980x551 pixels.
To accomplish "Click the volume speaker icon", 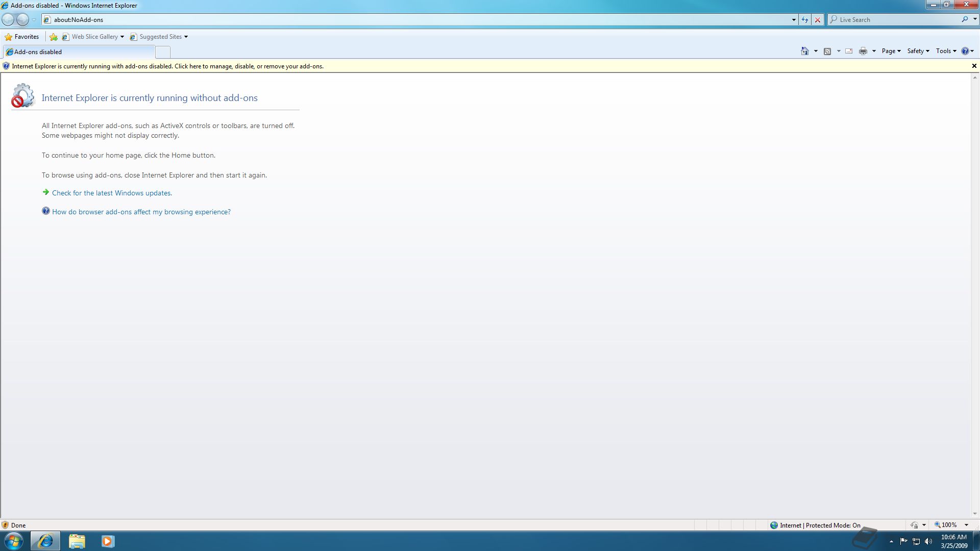I will (x=928, y=541).
